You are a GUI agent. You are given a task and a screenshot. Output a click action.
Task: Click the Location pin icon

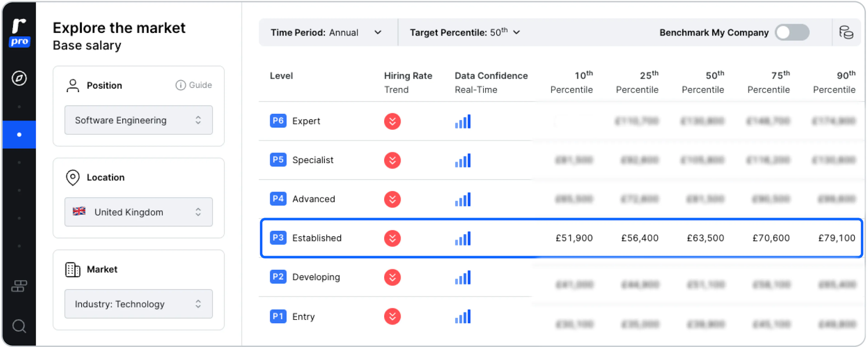[73, 177]
